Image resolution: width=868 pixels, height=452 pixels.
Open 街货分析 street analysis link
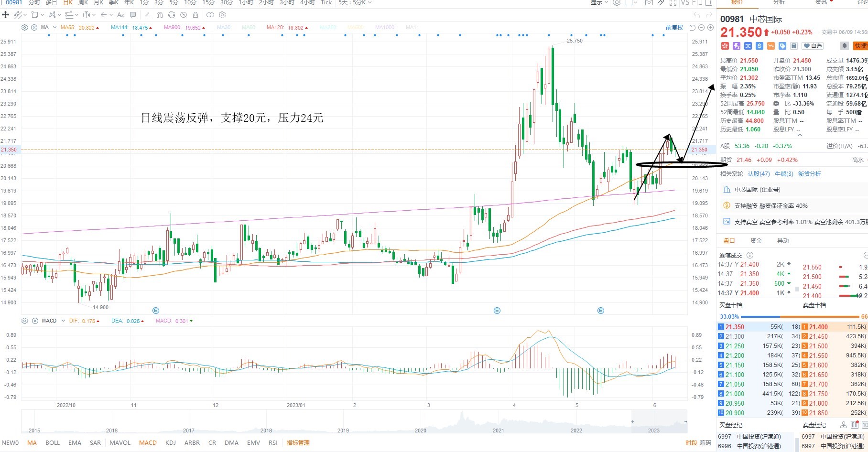pos(810,173)
